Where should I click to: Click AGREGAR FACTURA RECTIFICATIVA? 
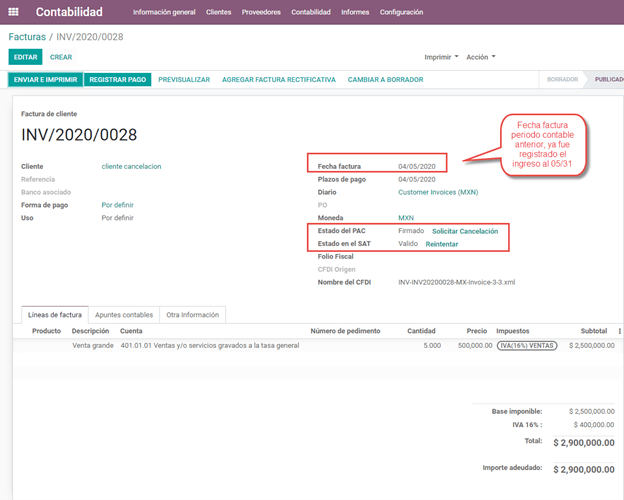tap(278, 79)
